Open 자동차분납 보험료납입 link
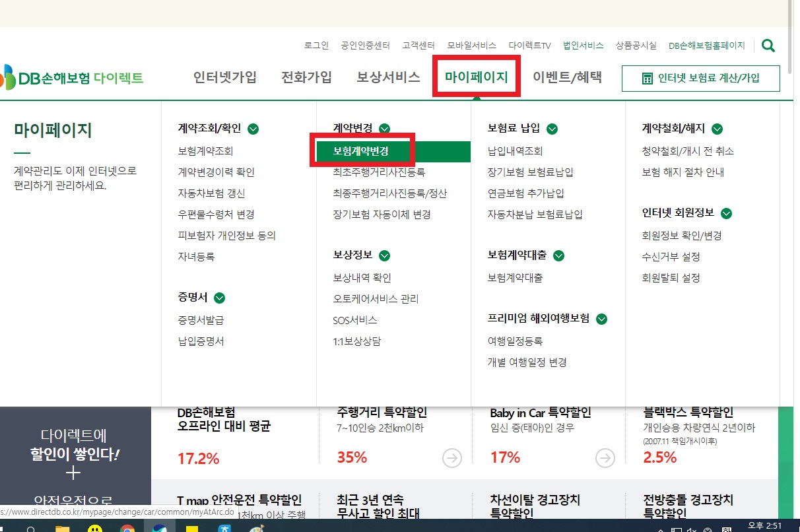 point(535,215)
